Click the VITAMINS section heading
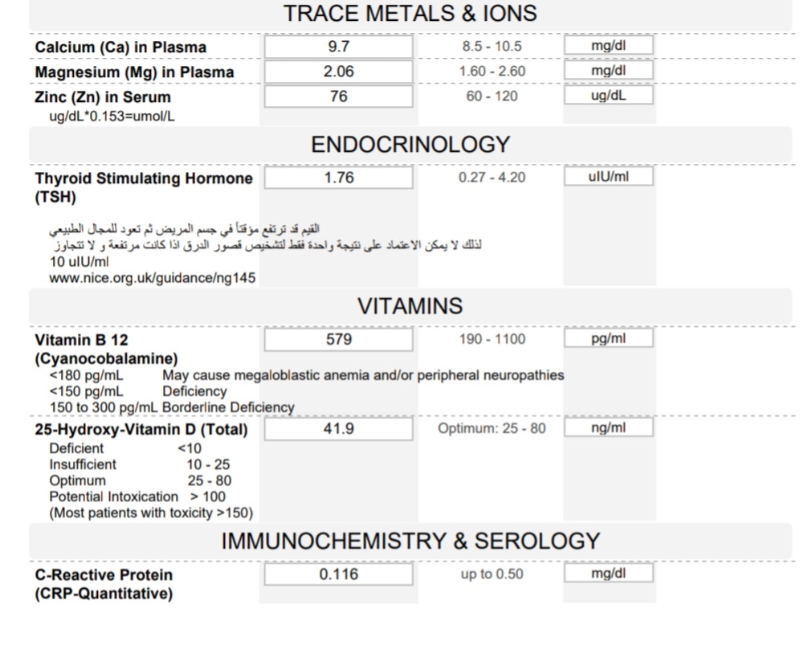 coord(410,306)
